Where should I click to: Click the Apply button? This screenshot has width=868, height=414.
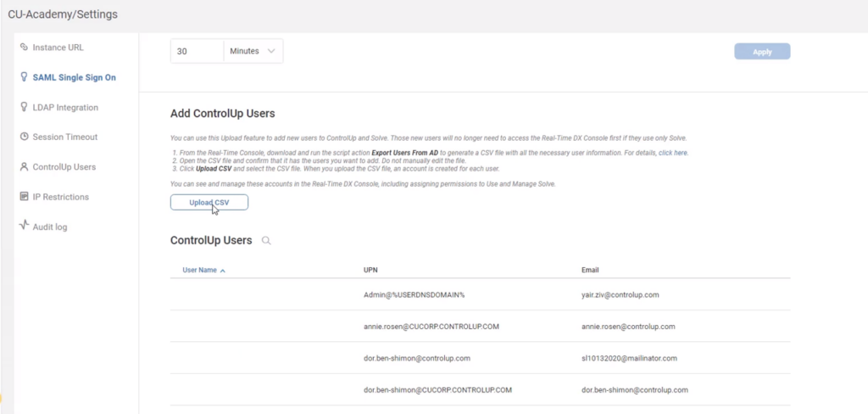[x=762, y=52]
